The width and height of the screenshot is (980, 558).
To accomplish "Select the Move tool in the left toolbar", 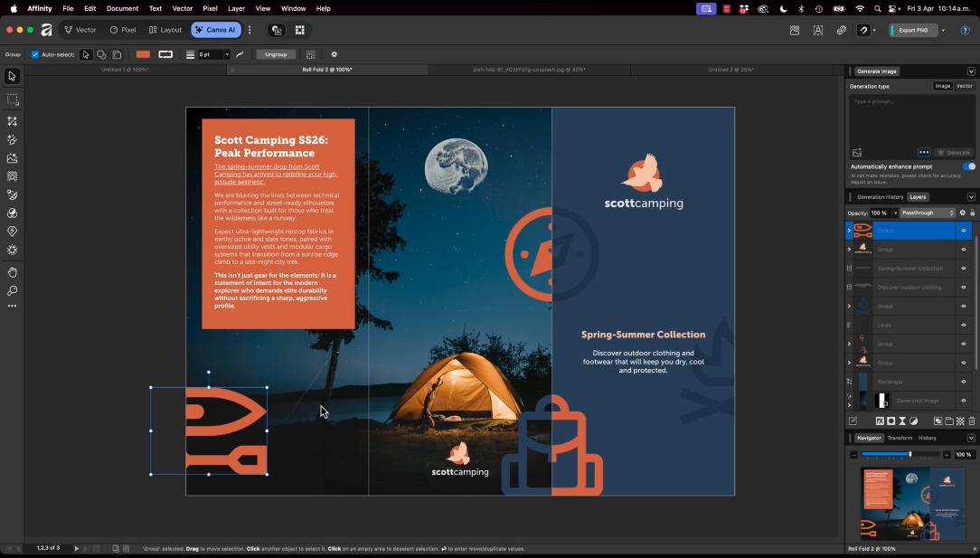I will point(12,76).
